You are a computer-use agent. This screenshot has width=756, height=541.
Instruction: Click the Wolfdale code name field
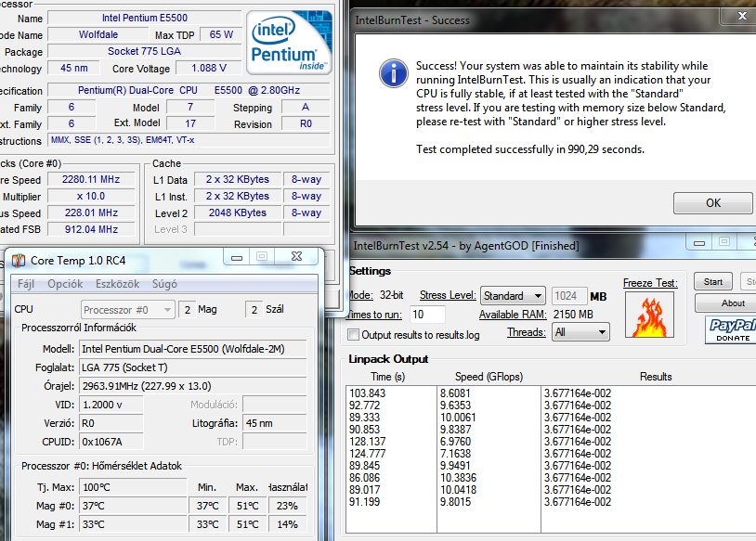tap(98, 34)
